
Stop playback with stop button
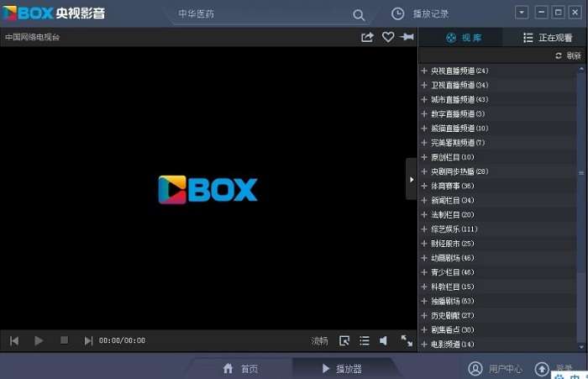pos(64,340)
